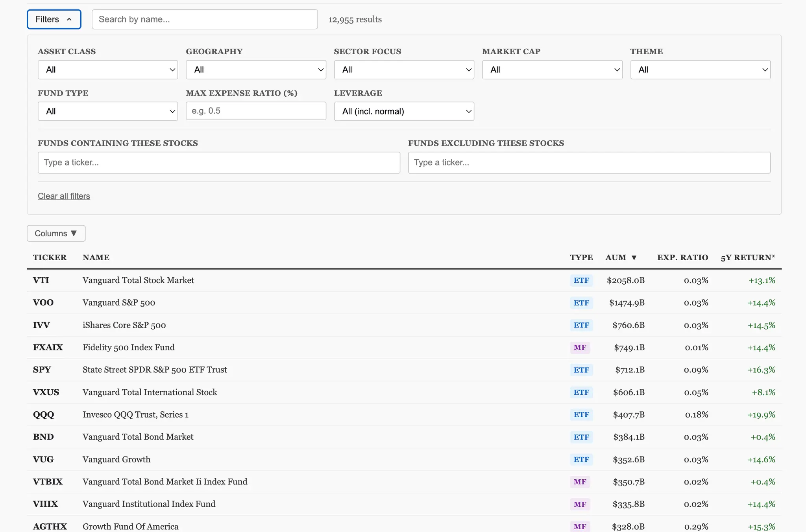The image size is (806, 532).
Task: Click the ETF badge in VTI row
Action: click(x=581, y=280)
